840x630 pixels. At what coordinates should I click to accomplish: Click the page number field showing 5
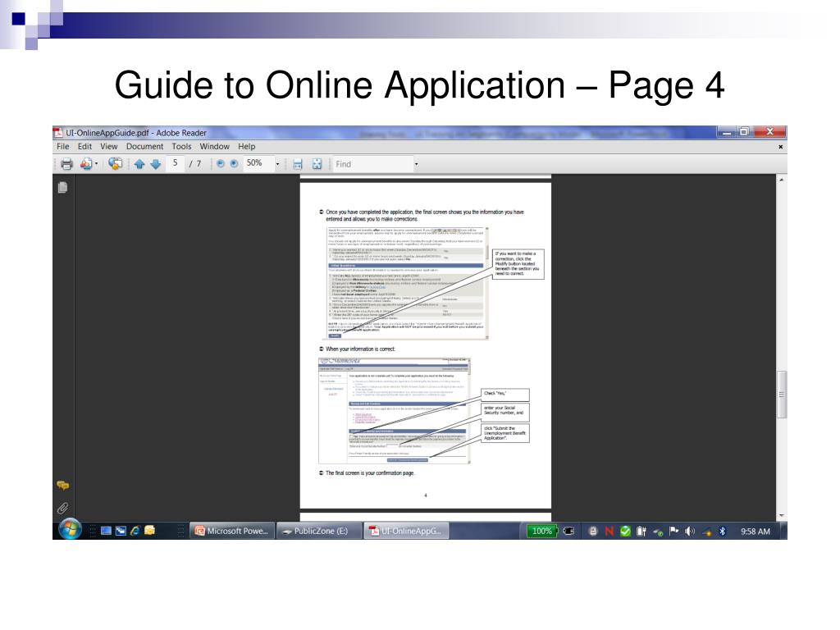click(x=176, y=163)
